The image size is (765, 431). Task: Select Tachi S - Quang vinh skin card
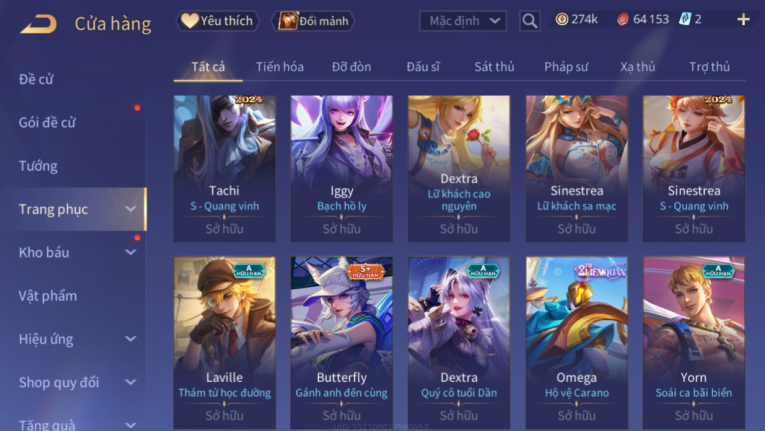[x=224, y=168]
